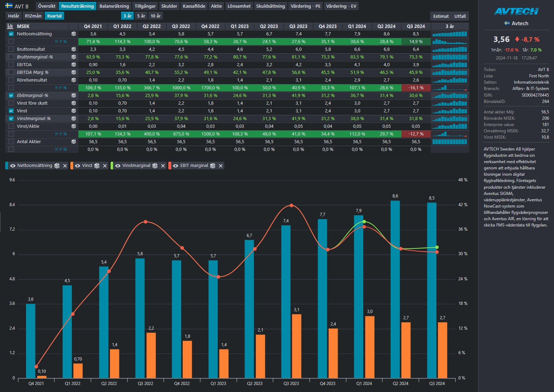
Task: Remove Vinstmarginal series from the chart
Action: pos(163,166)
